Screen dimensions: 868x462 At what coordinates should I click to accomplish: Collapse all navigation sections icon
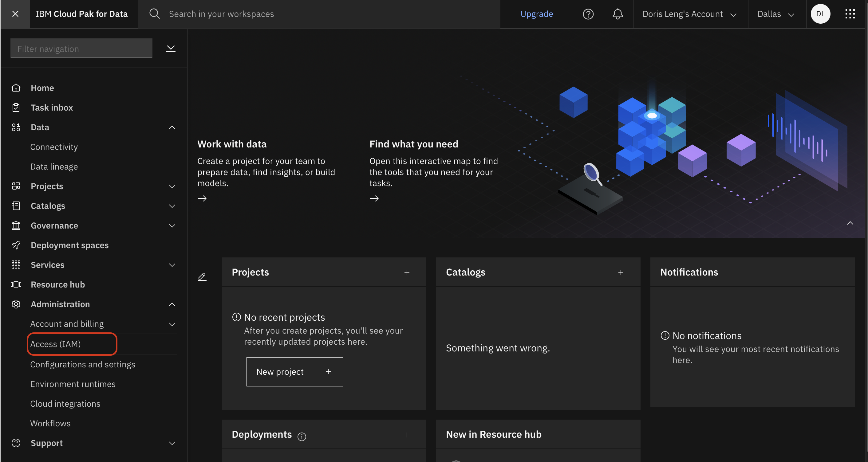[171, 48]
